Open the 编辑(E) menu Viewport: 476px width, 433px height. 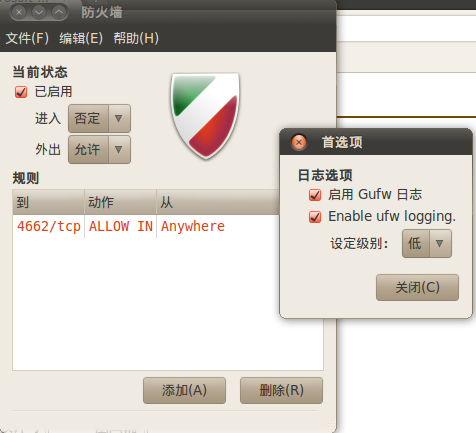click(81, 38)
